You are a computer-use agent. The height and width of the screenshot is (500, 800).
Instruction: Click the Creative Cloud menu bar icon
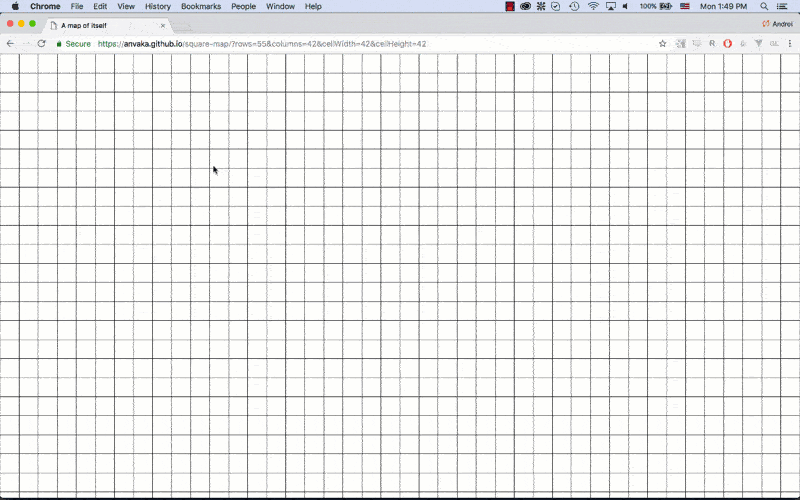point(525,6)
